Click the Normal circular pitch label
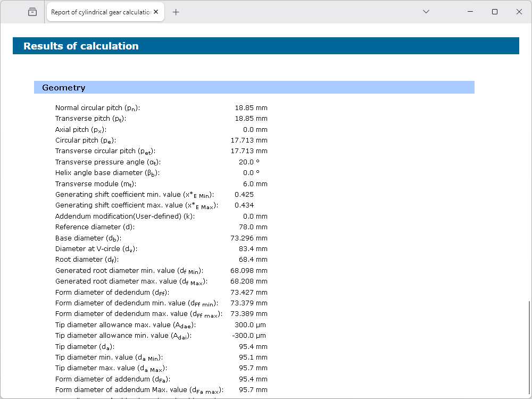Screen dimensions: 532x399 (97, 108)
